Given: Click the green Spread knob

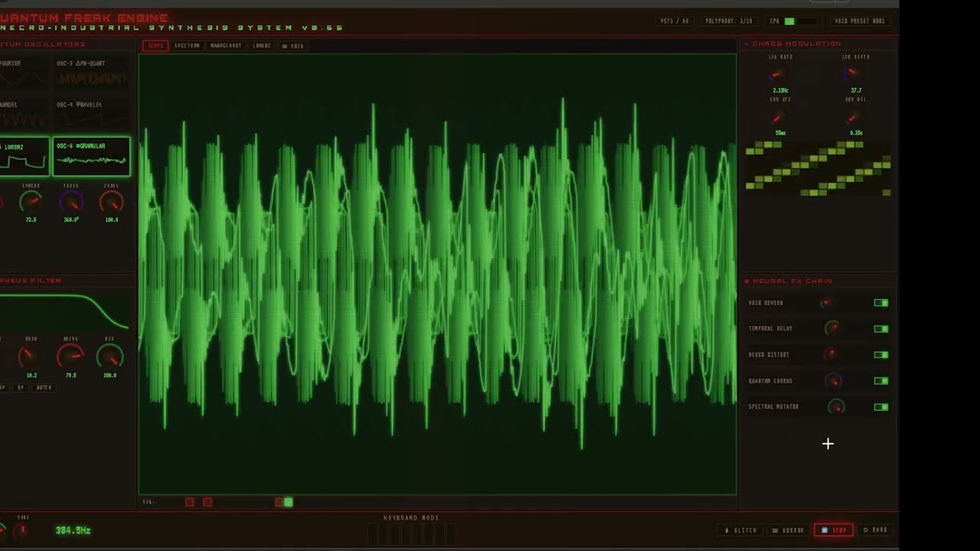Looking at the screenshot, I should [x=31, y=202].
